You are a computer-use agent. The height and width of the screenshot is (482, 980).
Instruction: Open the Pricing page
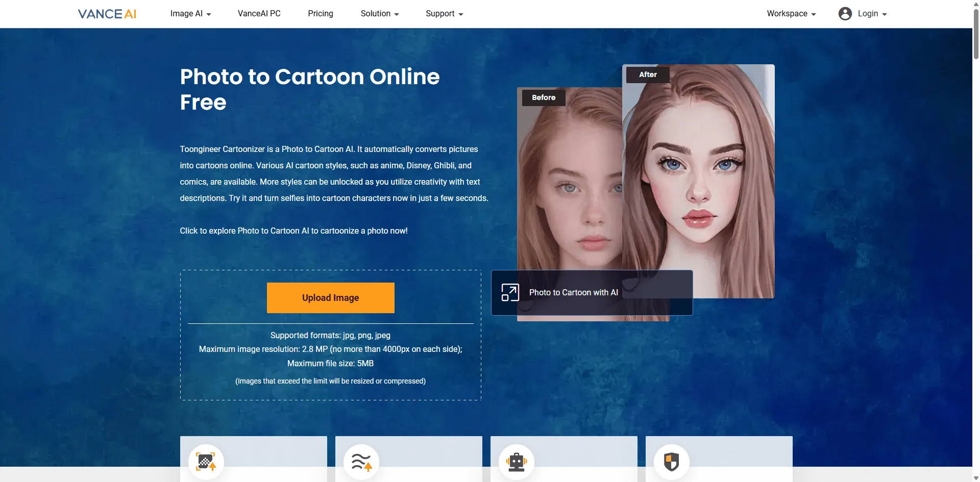(321, 14)
